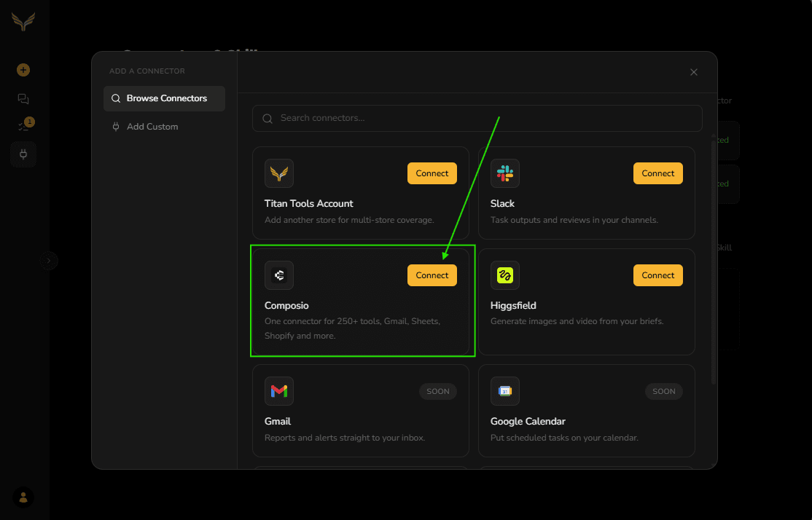Click the Gmail logo icon
The image size is (812, 520).
[279, 391]
